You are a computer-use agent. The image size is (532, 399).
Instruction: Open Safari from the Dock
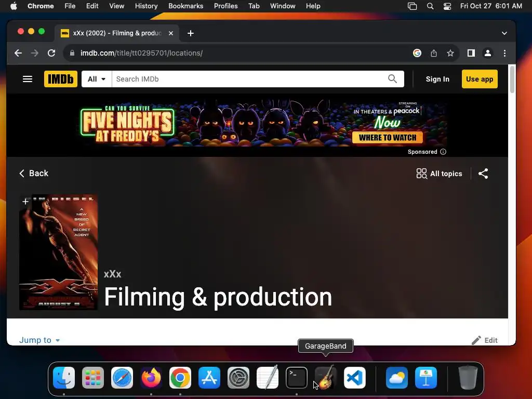click(122, 377)
